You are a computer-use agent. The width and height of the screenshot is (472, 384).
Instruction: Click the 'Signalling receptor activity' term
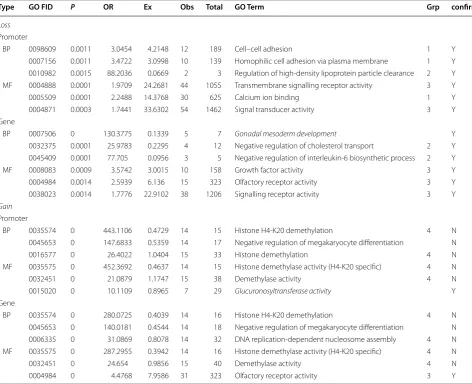coord(277,194)
